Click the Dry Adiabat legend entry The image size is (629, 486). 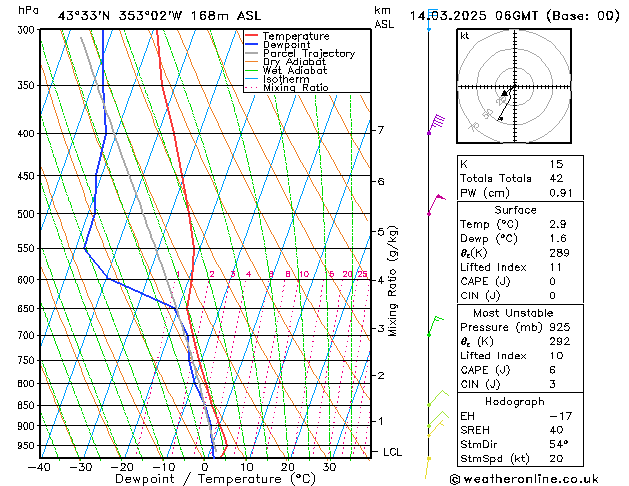(286, 62)
